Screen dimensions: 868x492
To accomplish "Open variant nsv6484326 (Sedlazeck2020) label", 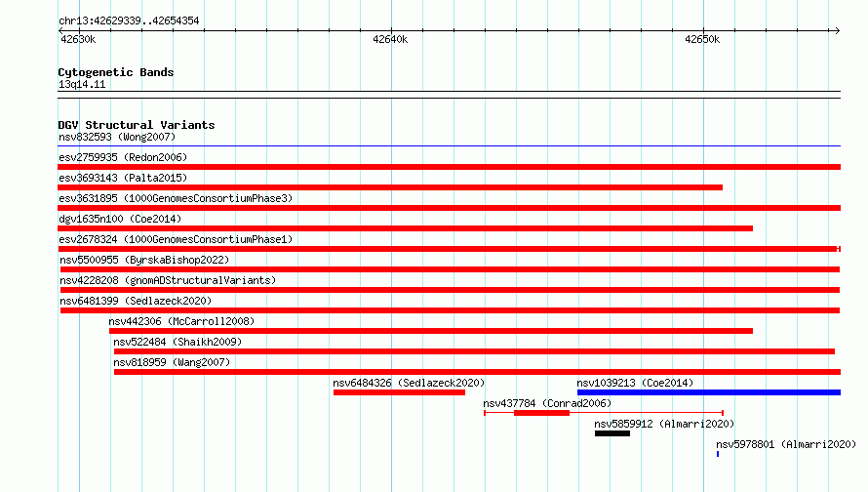I will (409, 383).
